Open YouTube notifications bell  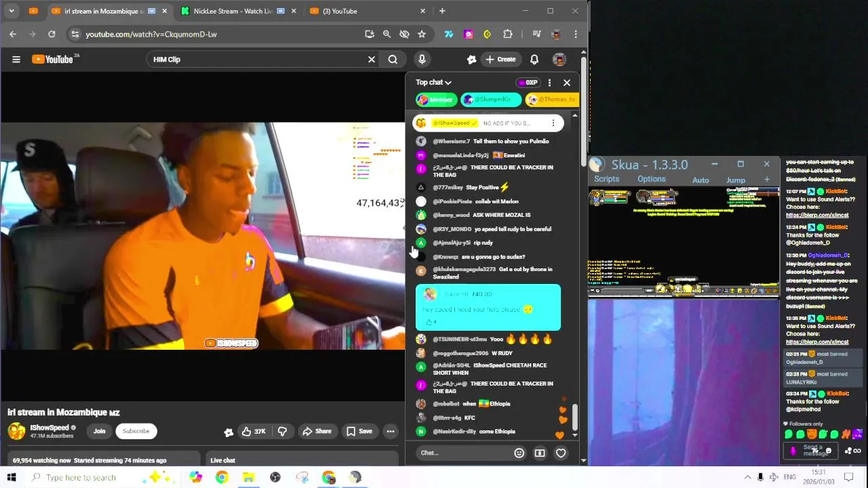point(534,60)
